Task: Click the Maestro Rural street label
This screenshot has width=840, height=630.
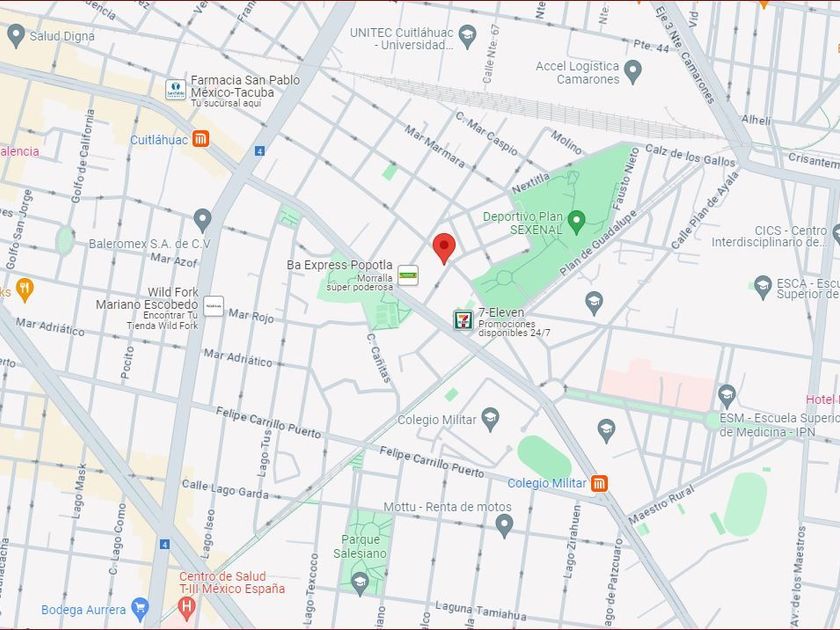Action: pos(661,504)
